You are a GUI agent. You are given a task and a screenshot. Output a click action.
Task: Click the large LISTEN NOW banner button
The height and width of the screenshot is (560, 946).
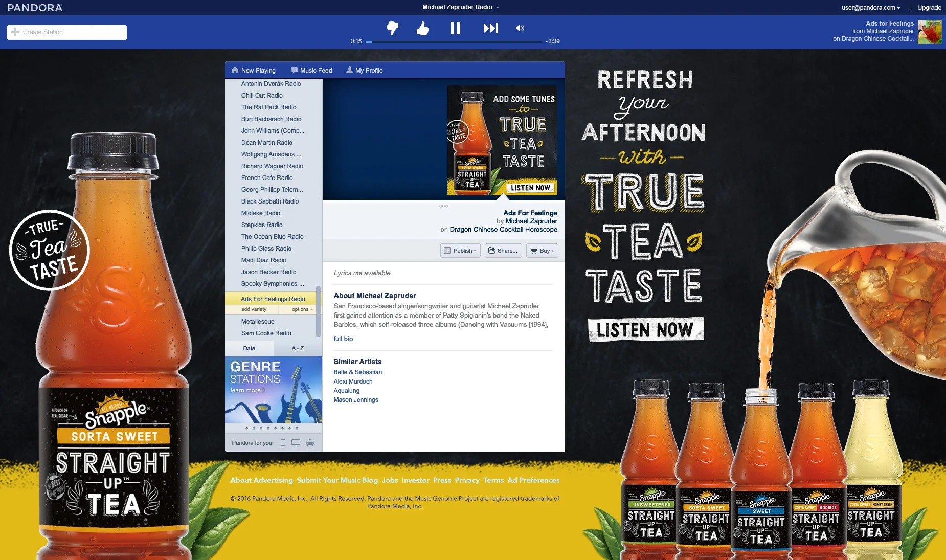[x=645, y=329]
